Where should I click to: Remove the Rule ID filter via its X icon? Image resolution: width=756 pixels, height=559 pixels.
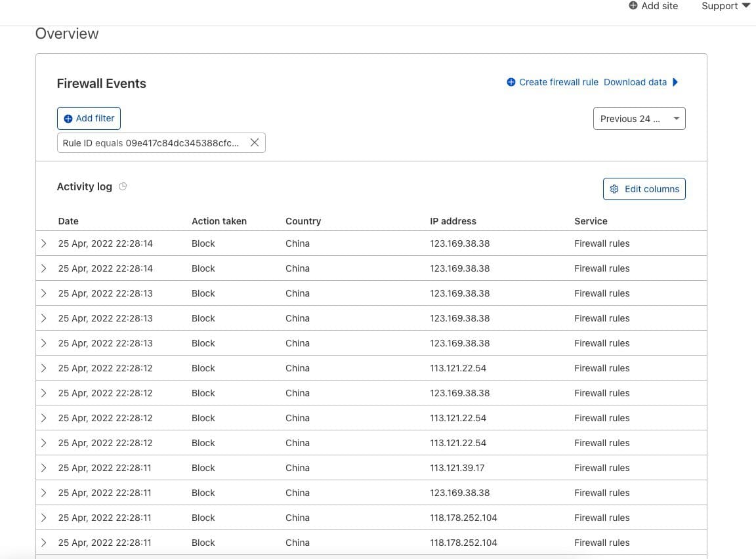click(x=255, y=142)
